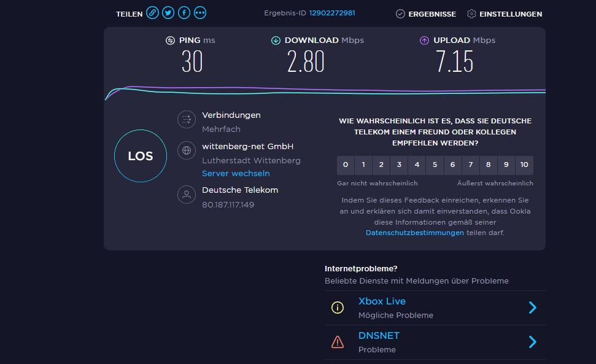The width and height of the screenshot is (596, 364).
Task: Click the result ID 12902272981
Action: (x=332, y=13)
